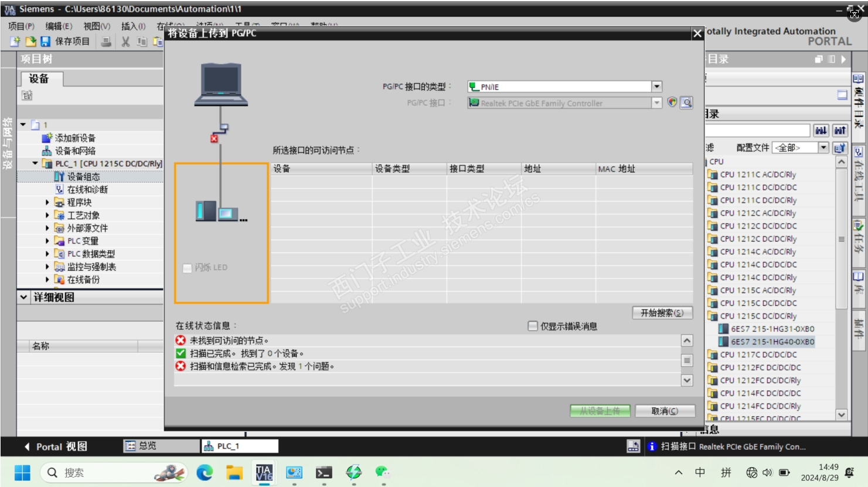The width and height of the screenshot is (868, 487).
Task: Open the PG/PC 接口的类型 dropdown
Action: click(657, 86)
